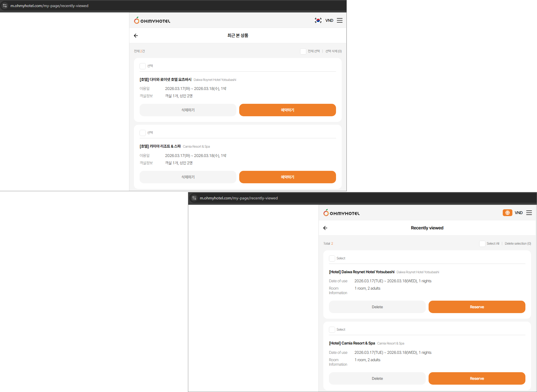Open the hamburger menu in Korean window

click(340, 20)
